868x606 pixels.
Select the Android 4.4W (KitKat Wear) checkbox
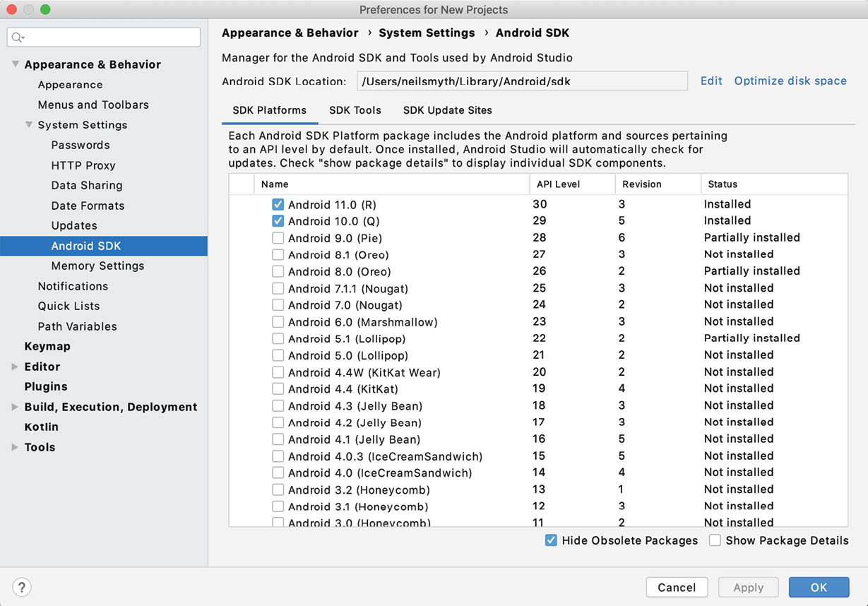pyautogui.click(x=278, y=372)
